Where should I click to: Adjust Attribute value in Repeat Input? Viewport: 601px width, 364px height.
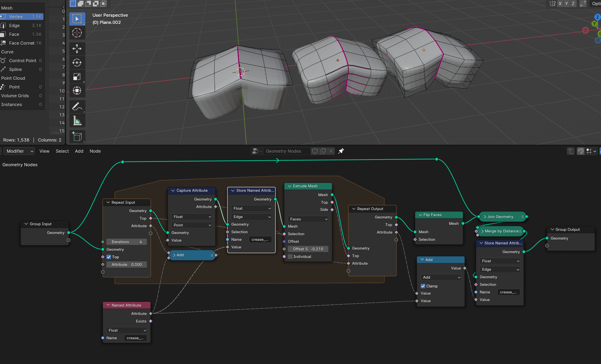click(127, 265)
